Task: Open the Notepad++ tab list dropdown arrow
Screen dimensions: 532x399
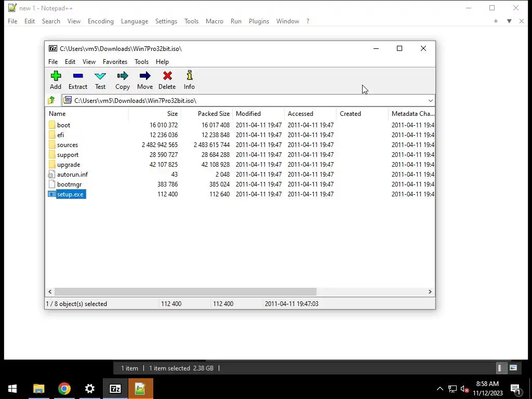Action: pos(509,21)
